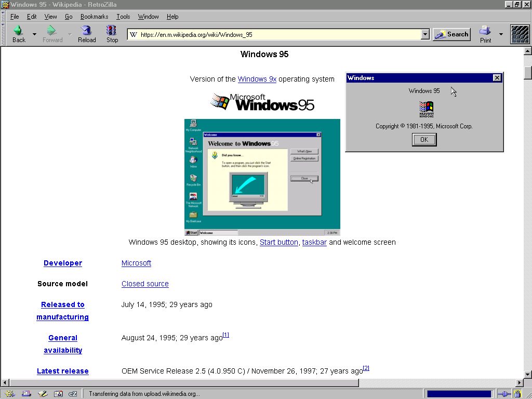
Task: Click the security padlock icon in status bar
Action: pos(518,394)
